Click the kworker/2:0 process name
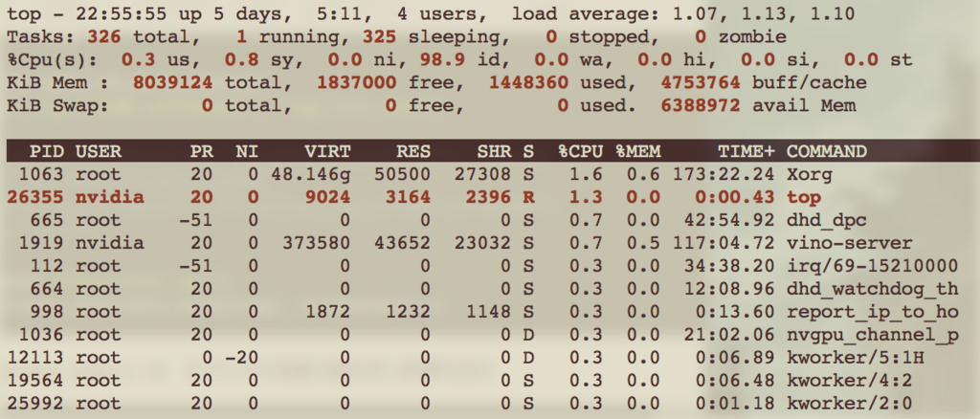Screen dimensions: 980x419 (850, 404)
